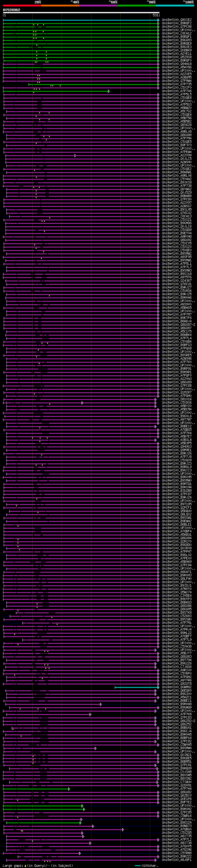The image size is (197, 868).
Task: Click the short cyan bar for UniRef100_Q0WM82
Action: (x=137, y=687)
